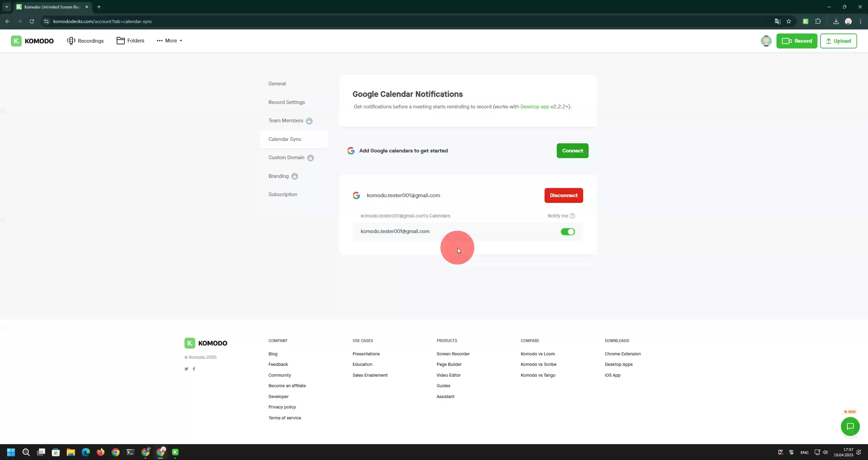Open the Chrome three-dot menu
Screen dimensions: 868x460
(x=861, y=21)
